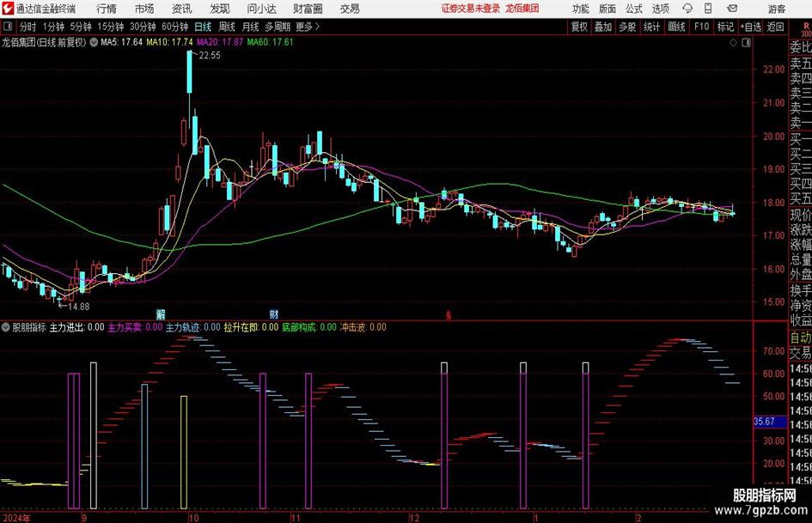Image resolution: width=812 pixels, height=523 pixels.
Task: Select the 多周期 multi-period view
Action: (278, 27)
